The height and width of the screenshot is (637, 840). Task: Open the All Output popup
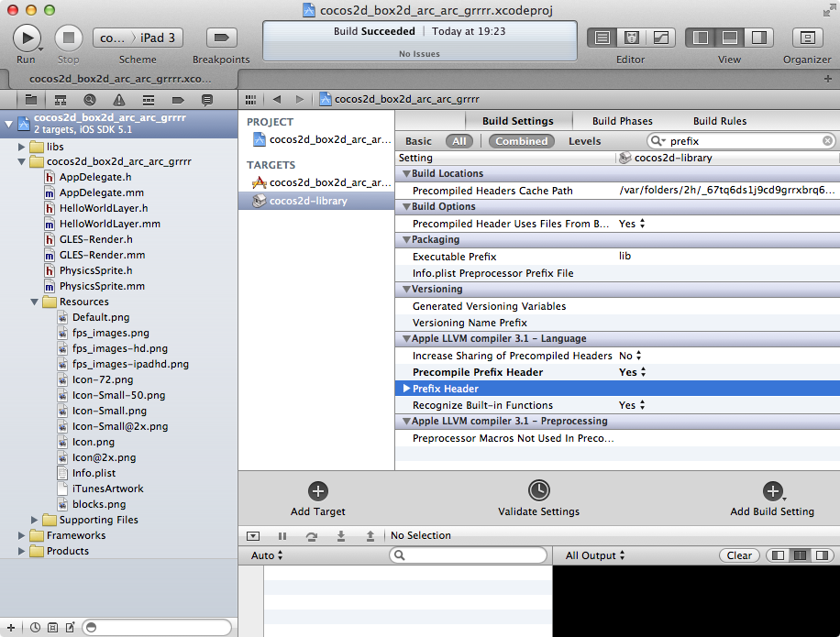[595, 555]
